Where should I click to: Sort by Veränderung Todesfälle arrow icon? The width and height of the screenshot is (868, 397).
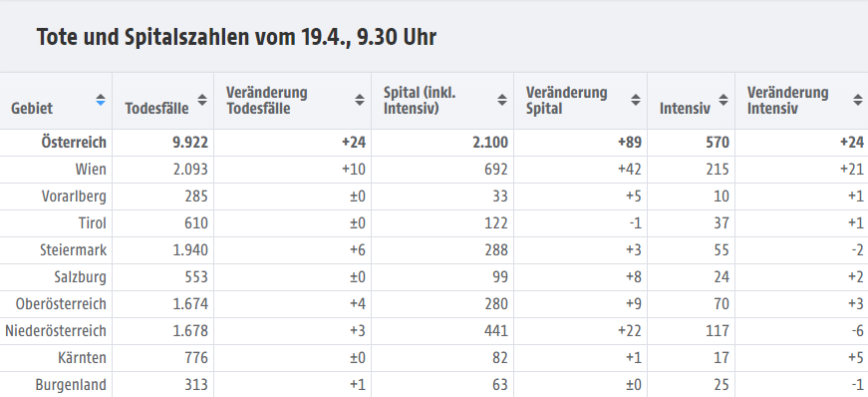(x=360, y=101)
